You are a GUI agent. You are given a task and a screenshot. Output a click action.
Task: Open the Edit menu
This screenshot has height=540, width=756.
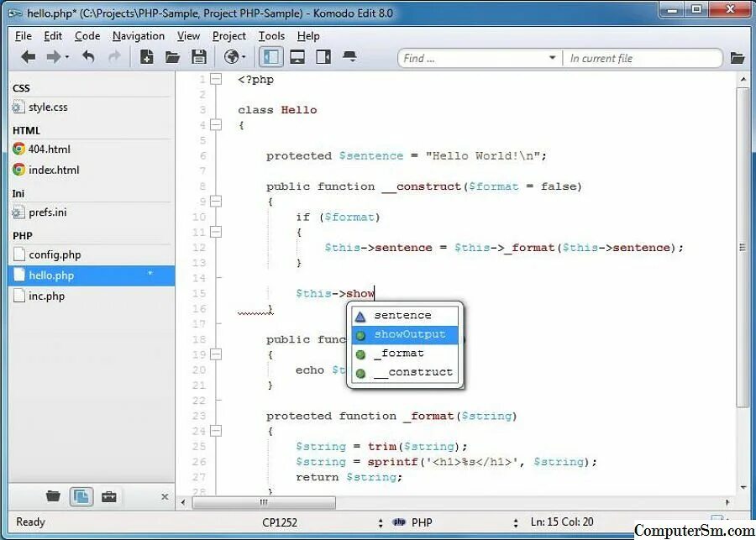53,36
